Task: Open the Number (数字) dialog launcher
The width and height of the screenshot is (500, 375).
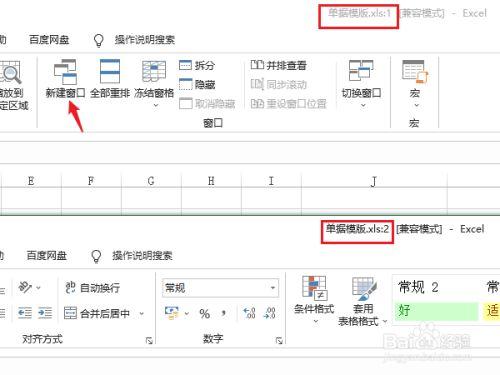Action: point(279,340)
